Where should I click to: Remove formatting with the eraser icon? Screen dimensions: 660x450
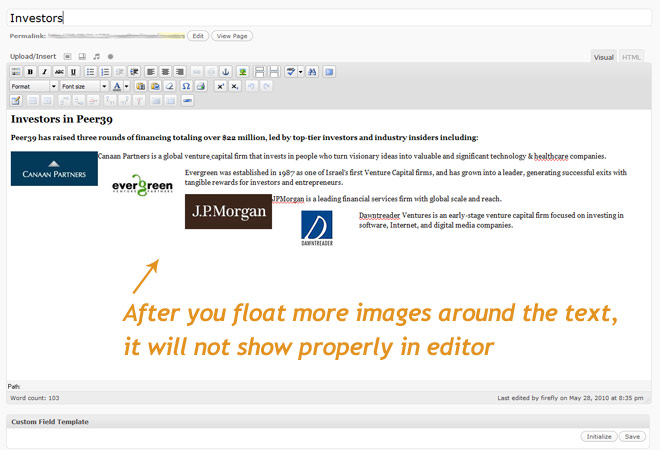(170, 86)
